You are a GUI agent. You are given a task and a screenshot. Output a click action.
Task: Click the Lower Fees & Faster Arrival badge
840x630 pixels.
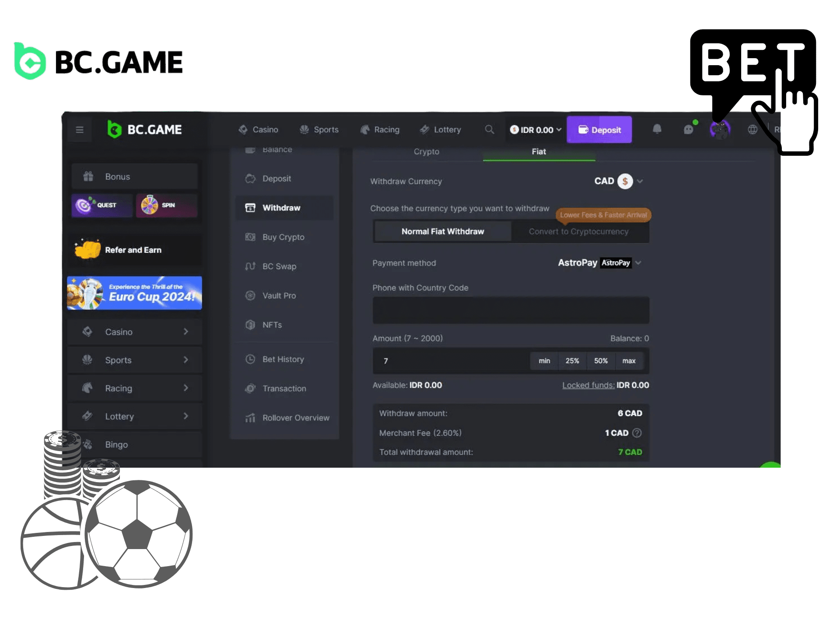tap(603, 215)
